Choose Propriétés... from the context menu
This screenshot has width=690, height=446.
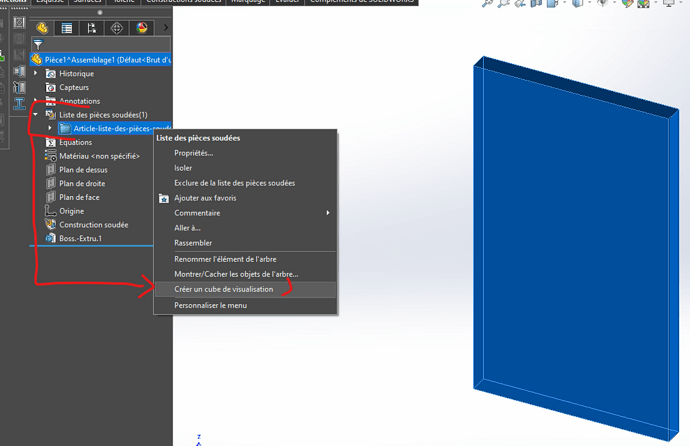click(193, 153)
